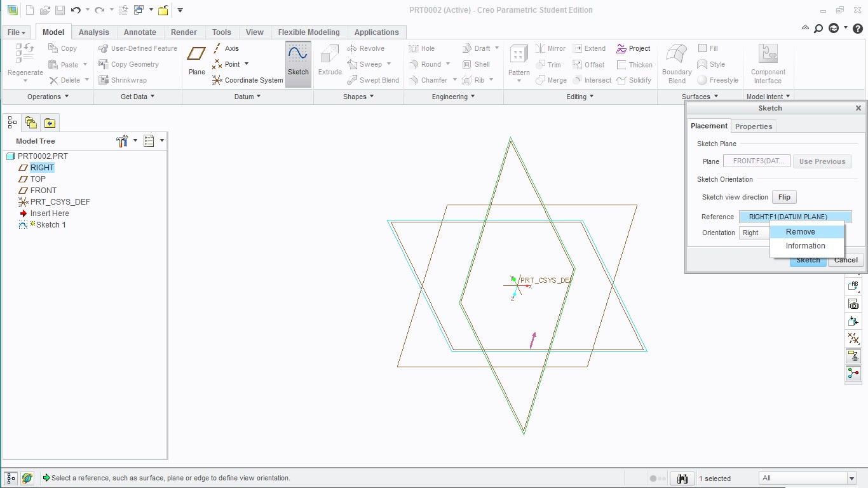Click the Model Tree settings hammer icon
The image size is (868, 488).
coord(123,141)
